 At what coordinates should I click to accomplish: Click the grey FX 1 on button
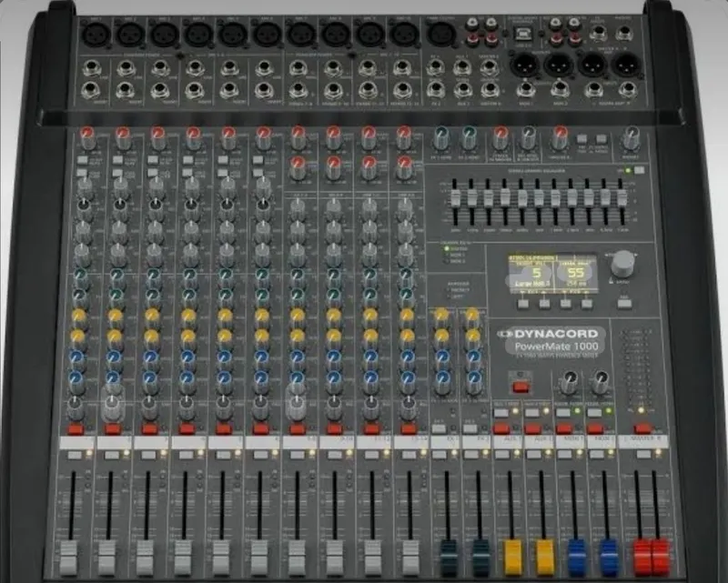point(439,429)
